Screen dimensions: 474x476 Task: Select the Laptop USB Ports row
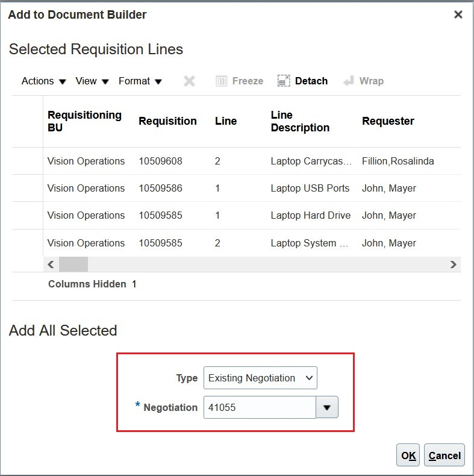(310, 188)
